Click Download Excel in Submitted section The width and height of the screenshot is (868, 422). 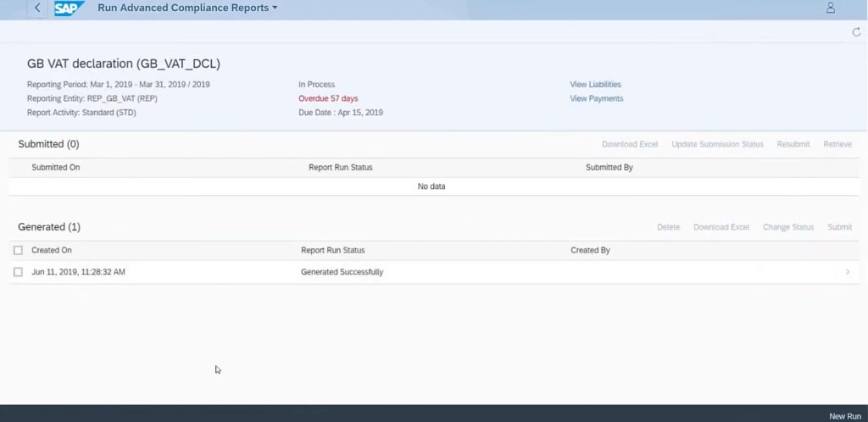point(630,144)
